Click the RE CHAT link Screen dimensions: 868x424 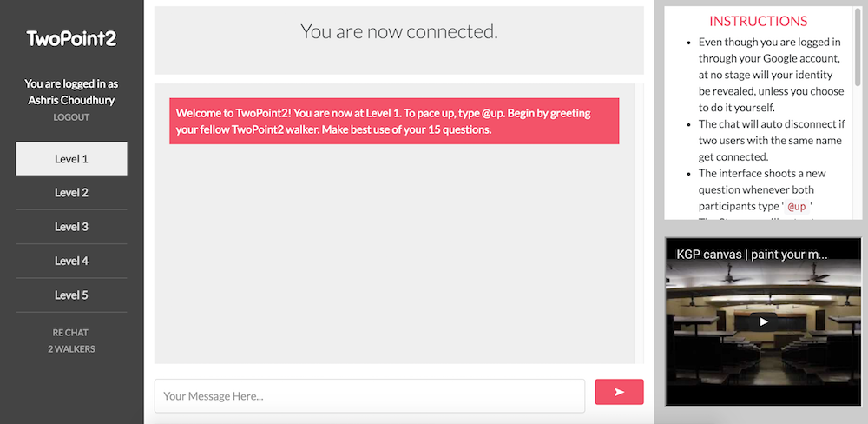point(70,333)
